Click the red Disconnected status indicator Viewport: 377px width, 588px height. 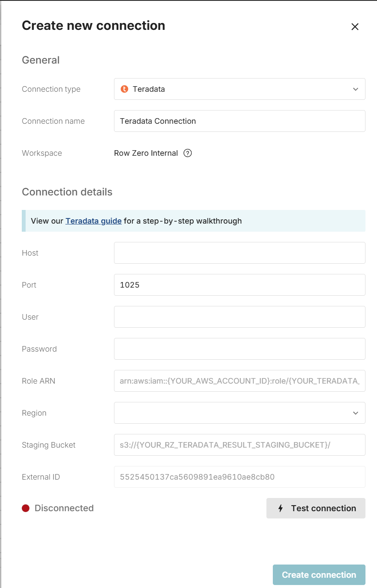26,508
